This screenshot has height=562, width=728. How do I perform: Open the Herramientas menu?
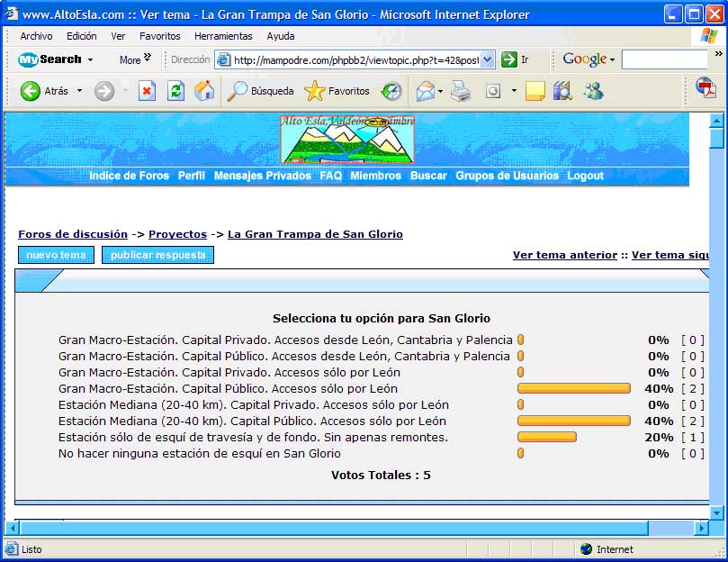(223, 36)
